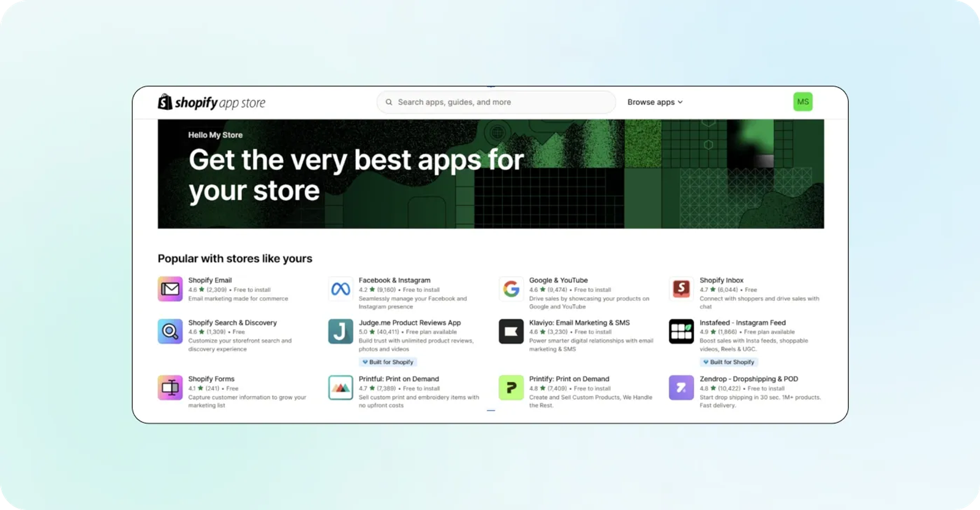Image resolution: width=980 pixels, height=510 pixels.
Task: Click Capture customer information description text
Action: [247, 401]
